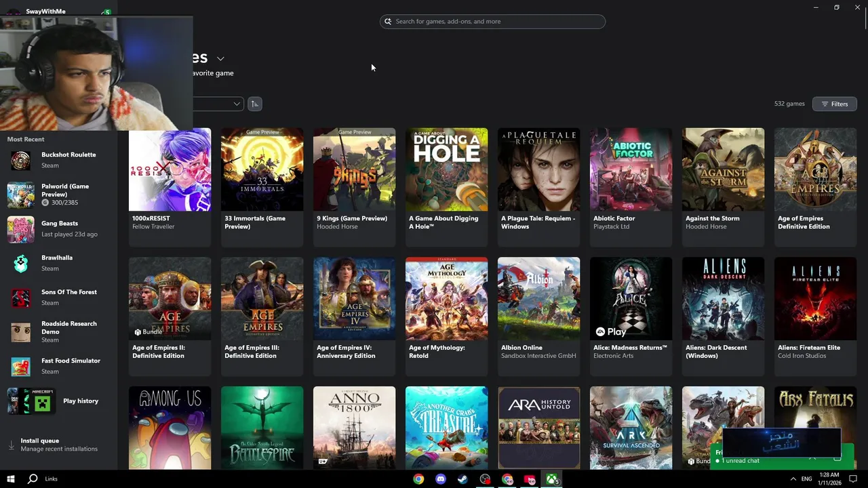This screenshot has width=868, height=488.
Task: Open Play history in the sidebar
Action: (58, 401)
